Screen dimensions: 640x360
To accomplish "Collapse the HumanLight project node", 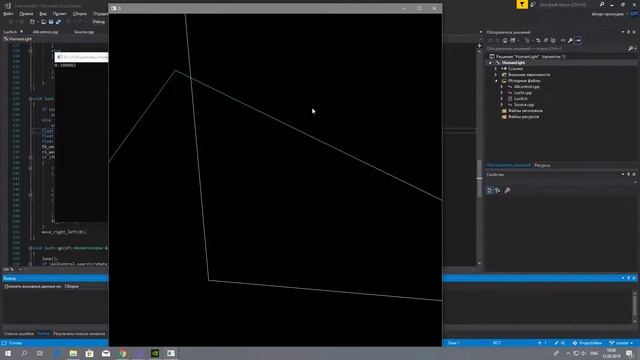I will click(x=490, y=63).
